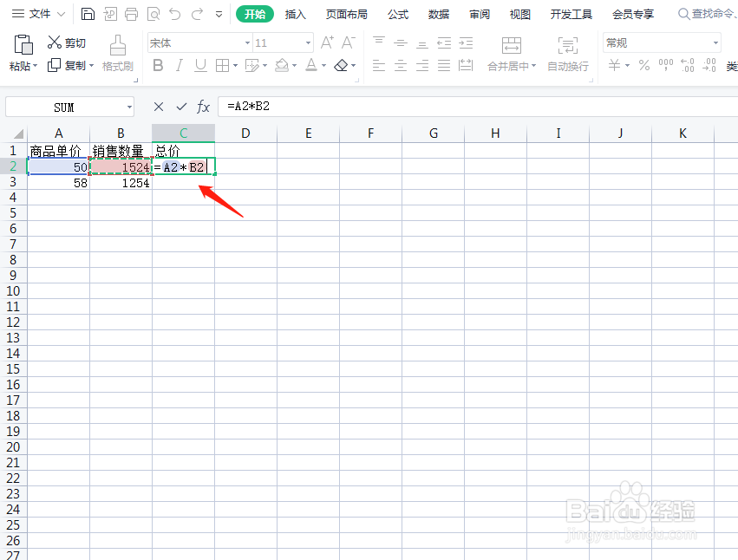Click the Print Preview icon
Screen dimensions: 738x560
153,14
